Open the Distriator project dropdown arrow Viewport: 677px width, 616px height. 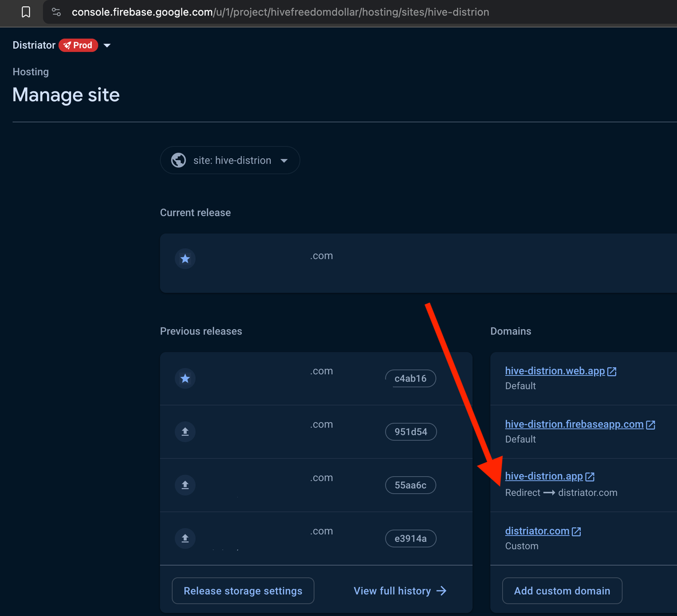pyautogui.click(x=107, y=46)
